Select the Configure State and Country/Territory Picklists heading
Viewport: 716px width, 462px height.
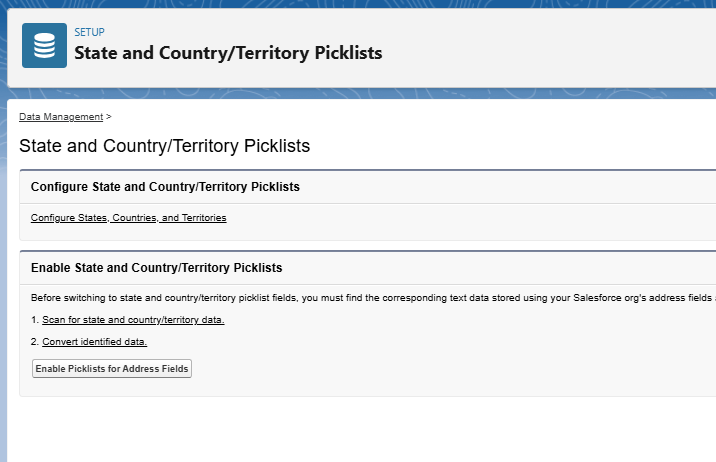click(x=165, y=187)
